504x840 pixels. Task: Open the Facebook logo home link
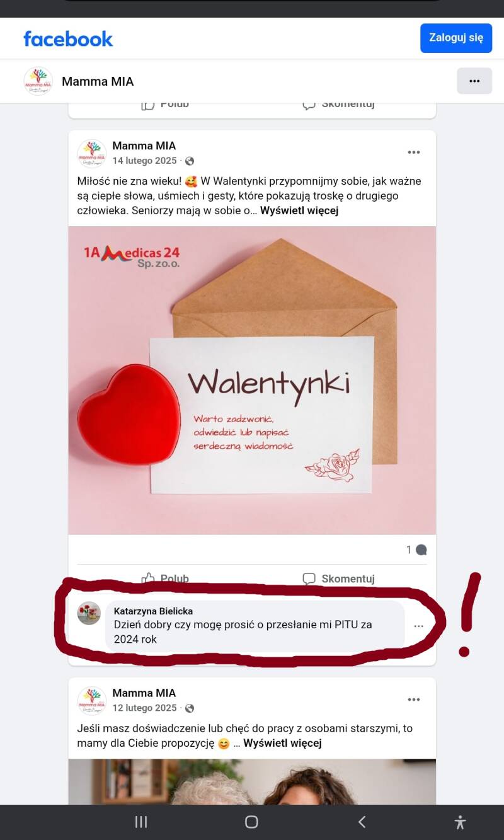68,38
